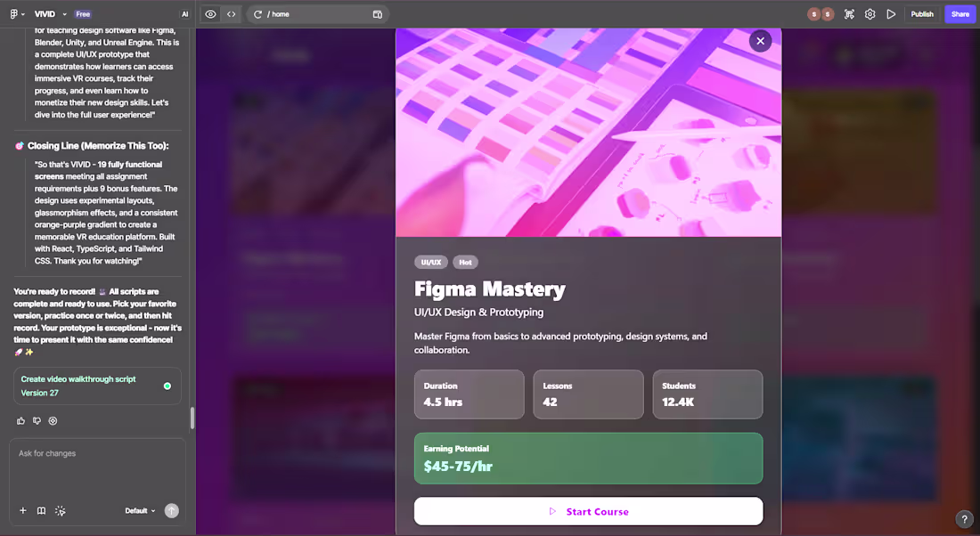
Task: Give thumbs up to the AI response
Action: pos(20,421)
